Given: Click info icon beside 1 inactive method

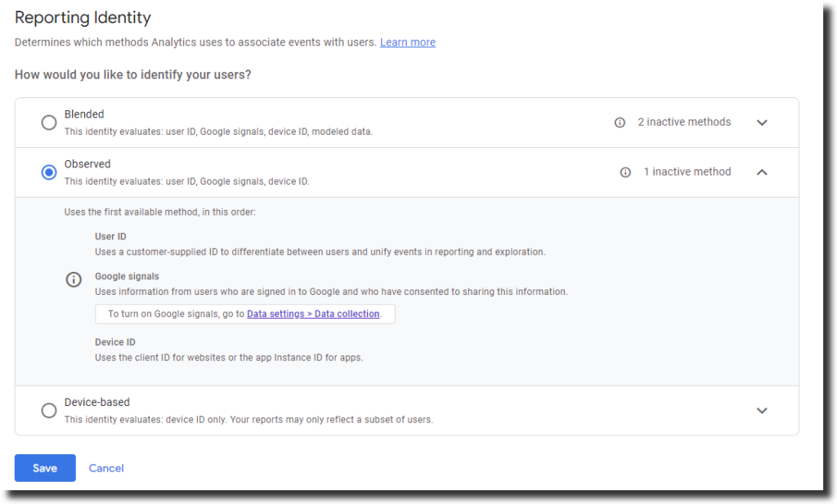Looking at the screenshot, I should (x=625, y=172).
